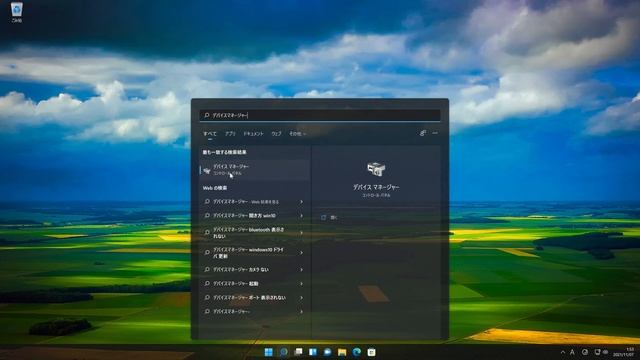Select web suggestion デバイスマネージャー Web 結果を見る
Viewport: 640px width, 360px height.
(x=255, y=202)
